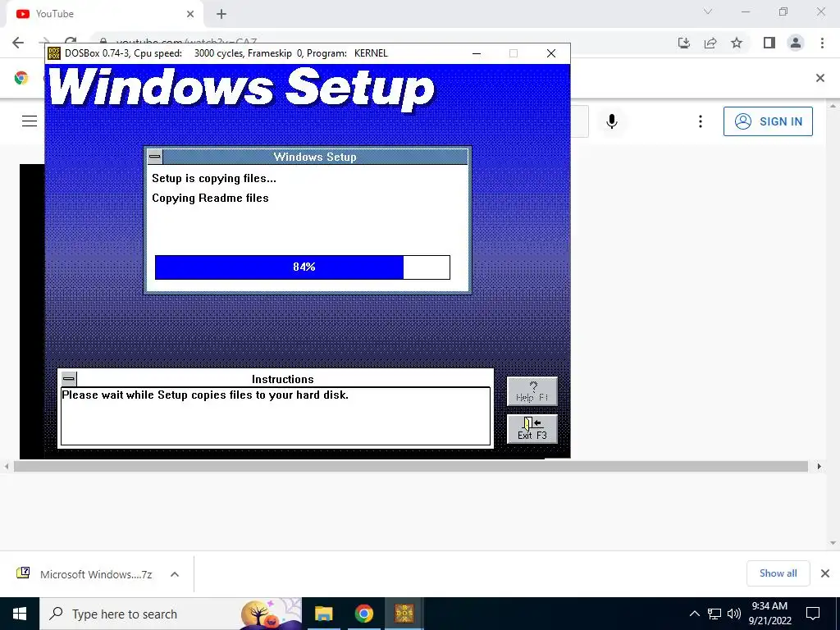Click the Chrome tab search chevron

tap(708, 11)
